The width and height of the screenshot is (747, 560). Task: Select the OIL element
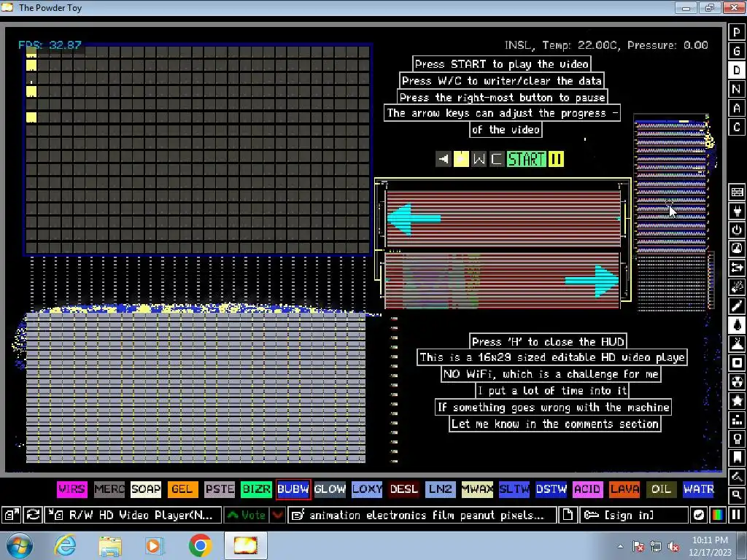click(x=661, y=489)
